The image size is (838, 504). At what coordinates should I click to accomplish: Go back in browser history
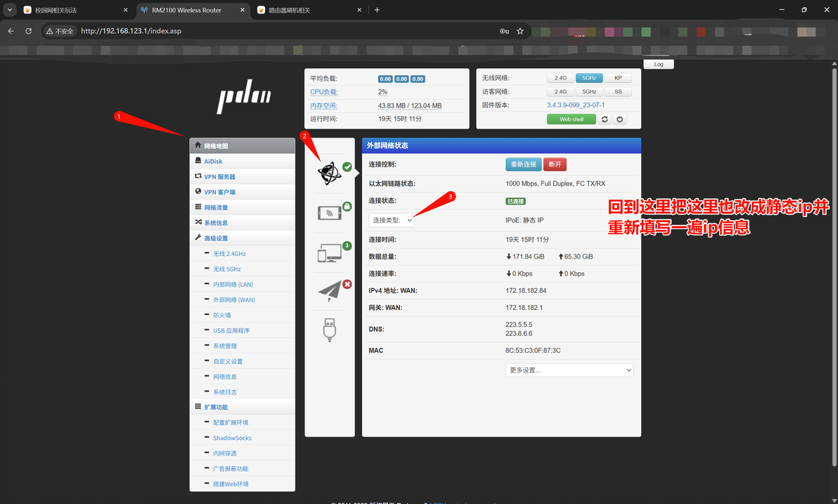pos(11,31)
